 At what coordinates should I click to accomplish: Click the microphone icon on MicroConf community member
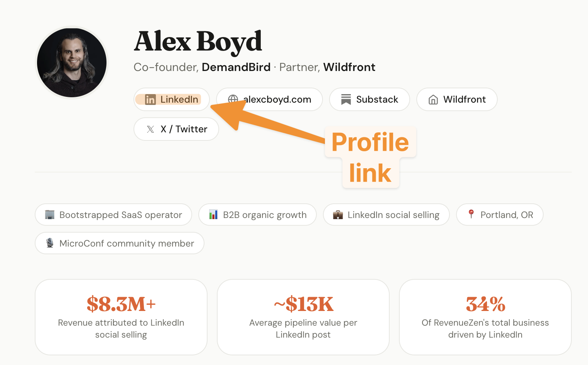tap(49, 243)
